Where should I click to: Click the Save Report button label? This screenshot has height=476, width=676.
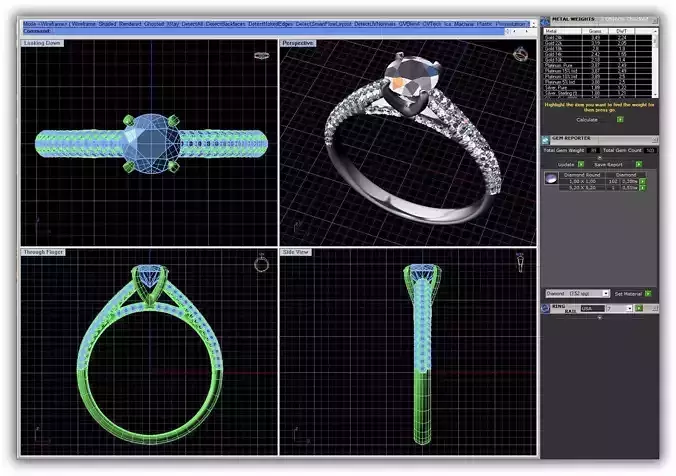click(x=608, y=164)
